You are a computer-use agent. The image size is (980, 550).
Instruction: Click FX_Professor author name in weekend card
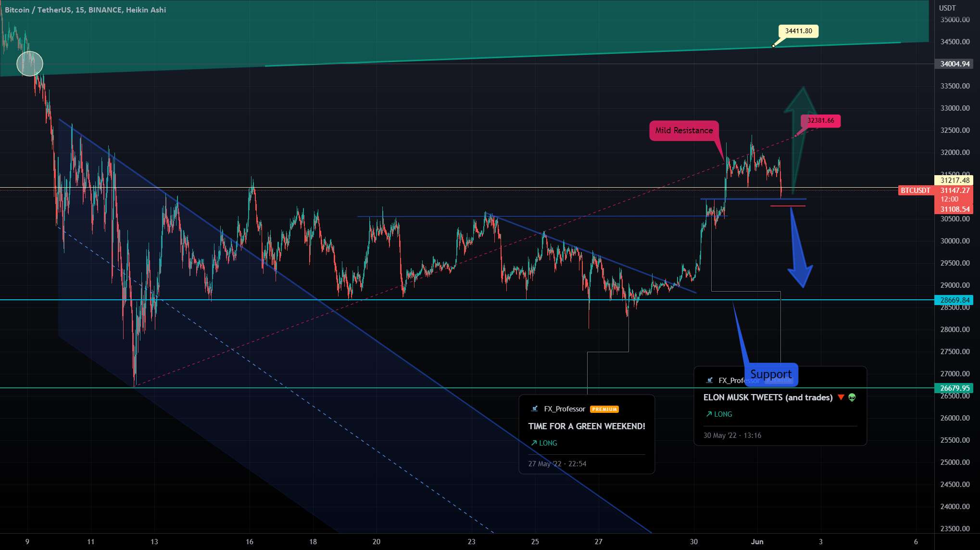pyautogui.click(x=565, y=409)
